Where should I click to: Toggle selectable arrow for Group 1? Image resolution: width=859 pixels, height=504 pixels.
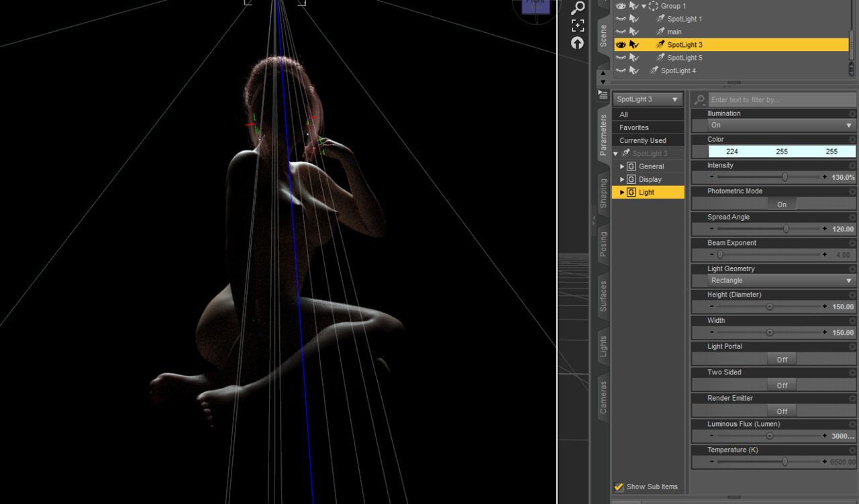click(634, 6)
